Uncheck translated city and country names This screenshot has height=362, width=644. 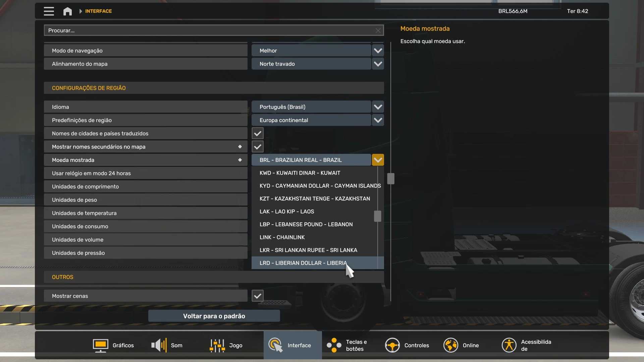(x=258, y=133)
